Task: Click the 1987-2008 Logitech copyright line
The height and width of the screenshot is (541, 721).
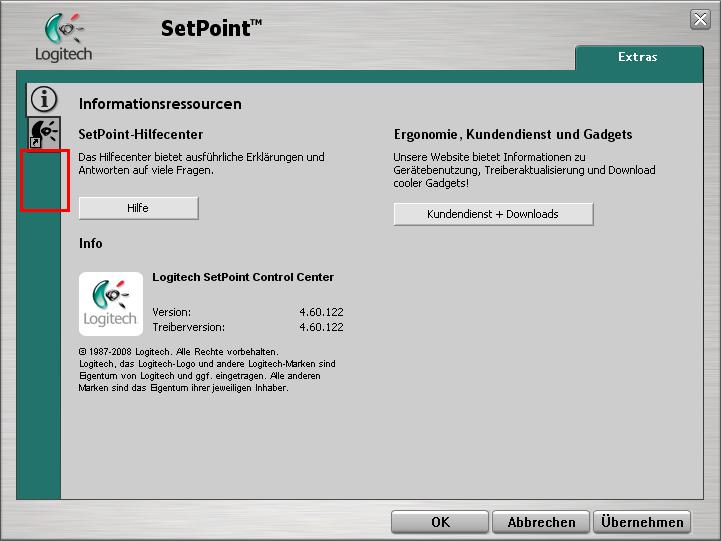Action: pos(179,352)
